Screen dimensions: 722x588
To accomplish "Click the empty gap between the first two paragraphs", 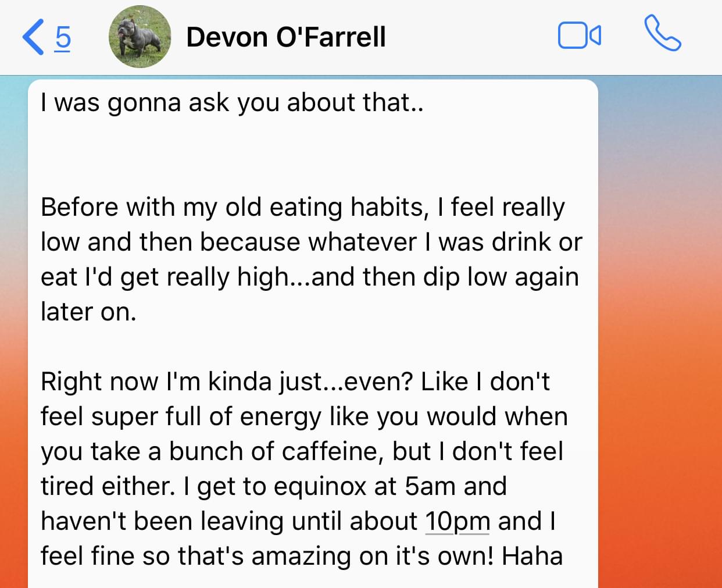I will 313,155.
